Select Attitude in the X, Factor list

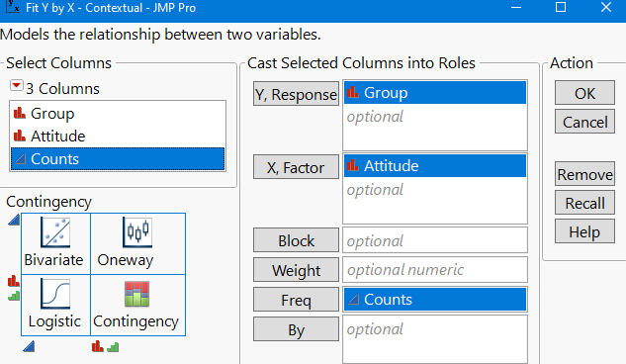pos(435,165)
